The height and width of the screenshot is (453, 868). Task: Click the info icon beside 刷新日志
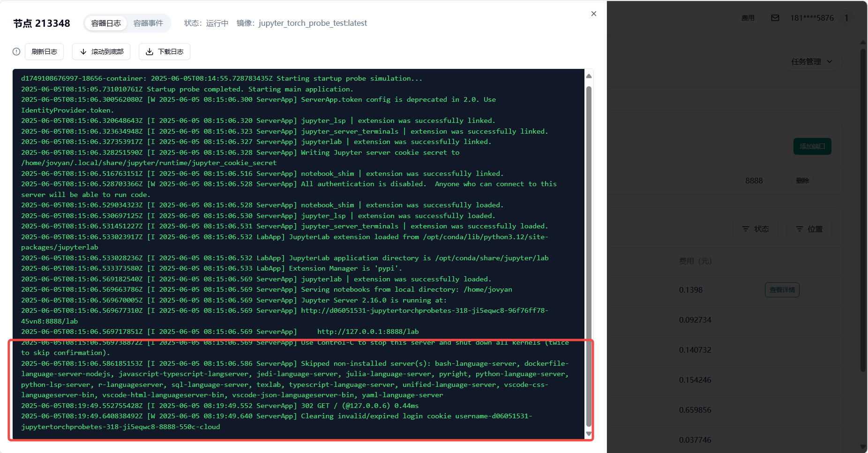click(16, 52)
